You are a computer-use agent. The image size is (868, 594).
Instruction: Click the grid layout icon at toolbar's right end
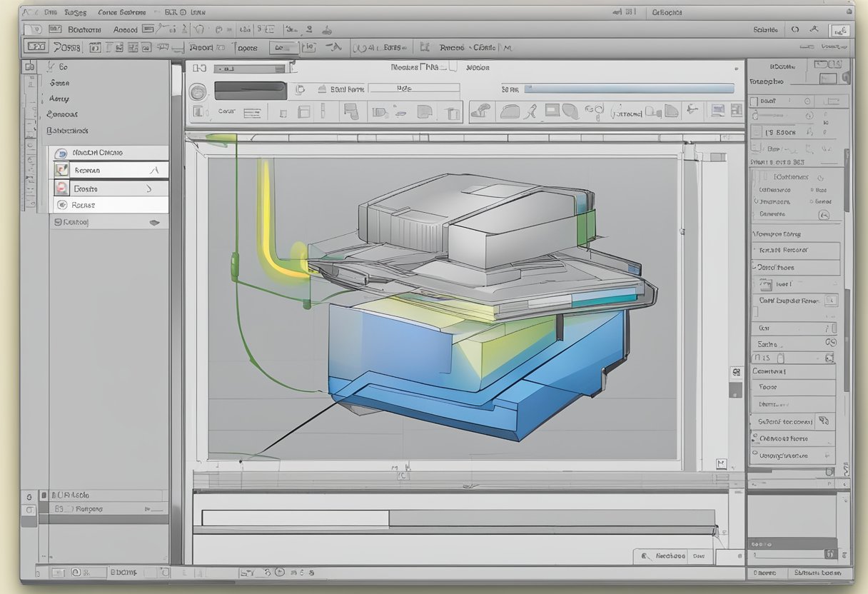pos(735,110)
